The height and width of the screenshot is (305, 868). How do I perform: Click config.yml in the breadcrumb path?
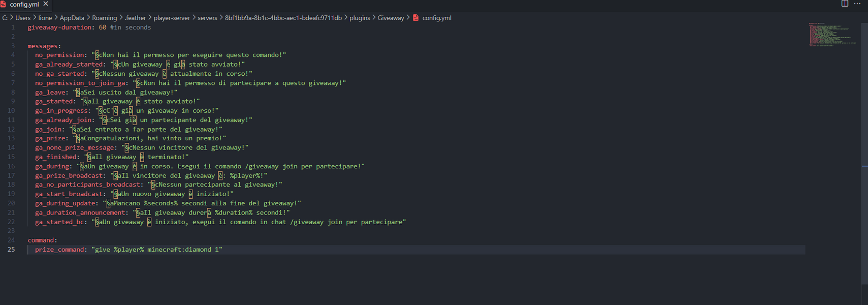(437, 18)
